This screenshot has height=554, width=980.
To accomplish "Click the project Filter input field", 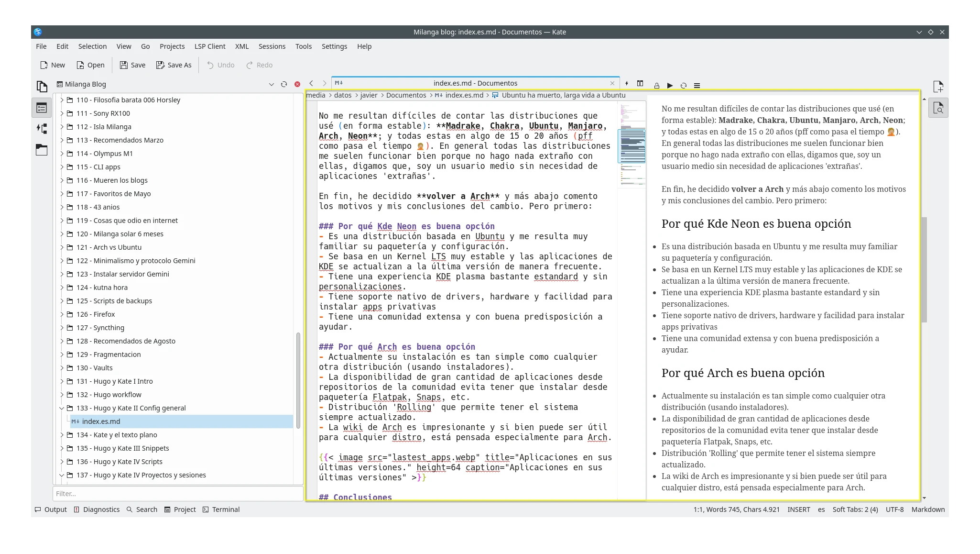I will point(177,494).
